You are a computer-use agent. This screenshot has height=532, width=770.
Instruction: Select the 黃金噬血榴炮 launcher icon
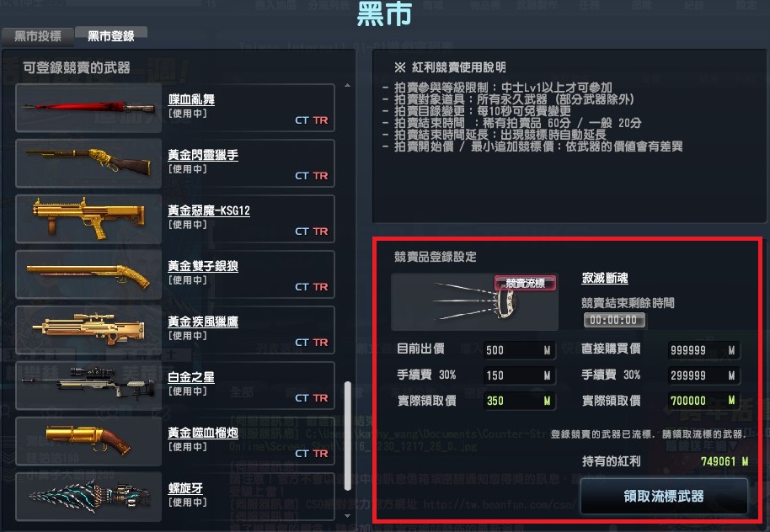[88, 441]
